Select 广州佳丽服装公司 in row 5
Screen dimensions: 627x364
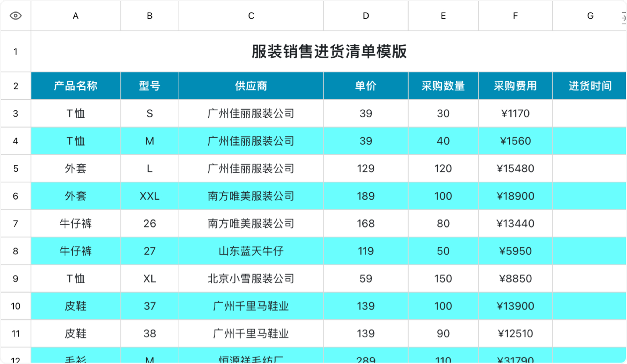[x=251, y=169]
